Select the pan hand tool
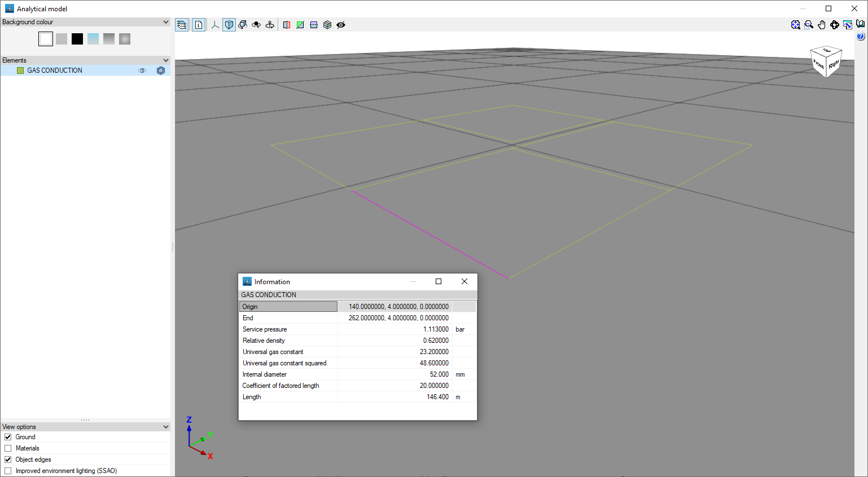 pyautogui.click(x=822, y=25)
